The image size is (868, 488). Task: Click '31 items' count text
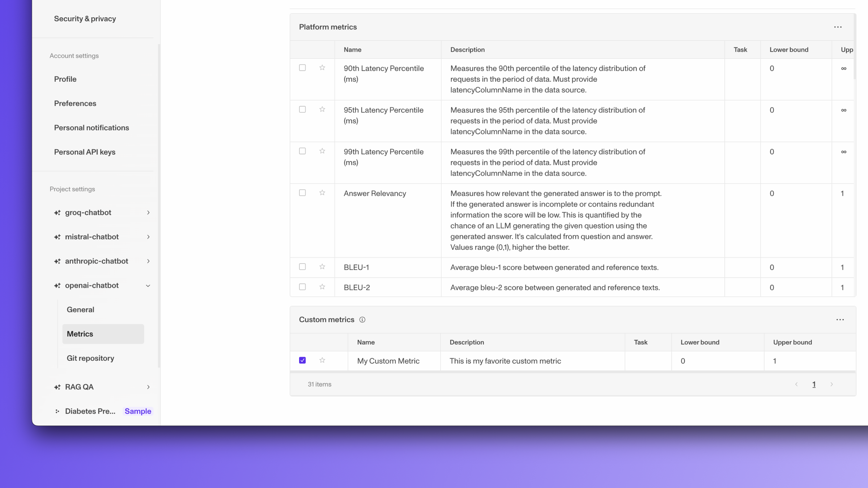click(319, 385)
